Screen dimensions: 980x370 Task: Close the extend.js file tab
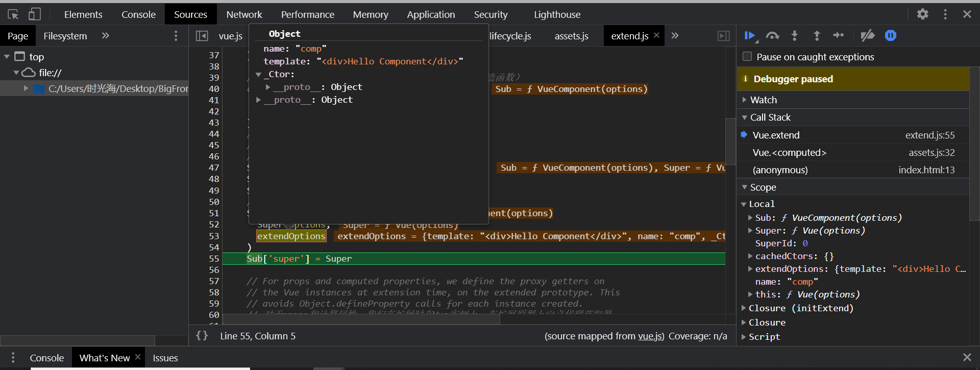(657, 35)
